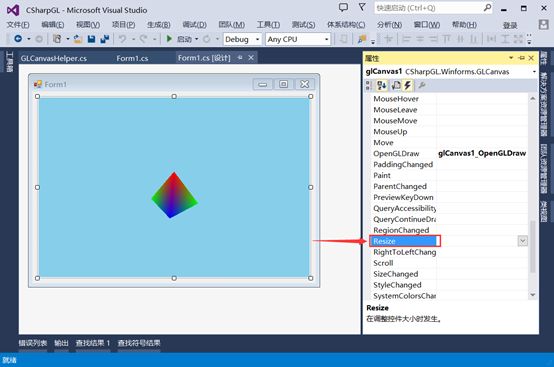Click the feedback speech bubble icon
The image size is (554, 367).
point(343,7)
